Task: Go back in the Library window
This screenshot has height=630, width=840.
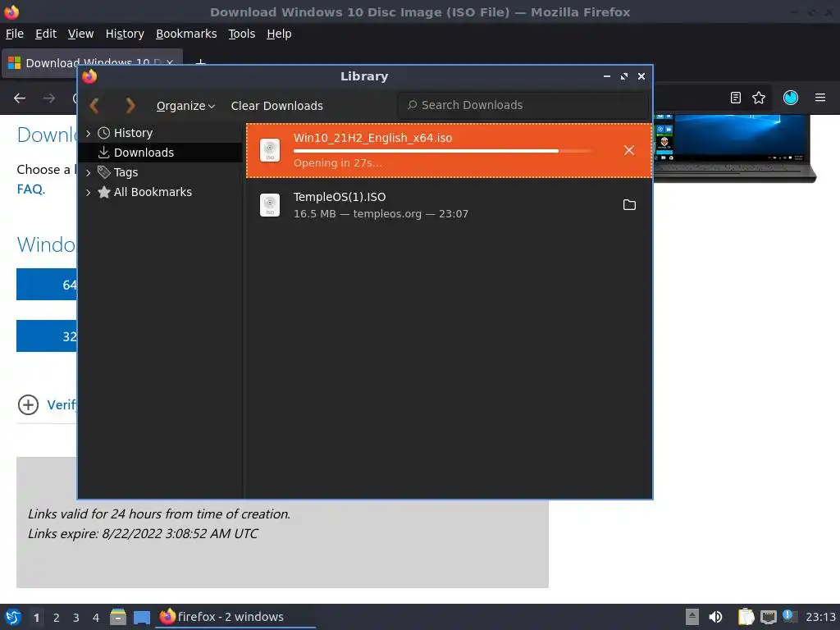Action: point(95,106)
